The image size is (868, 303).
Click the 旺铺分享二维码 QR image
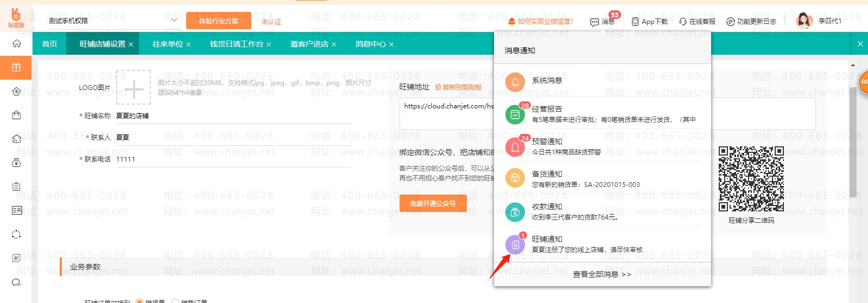[x=751, y=179]
